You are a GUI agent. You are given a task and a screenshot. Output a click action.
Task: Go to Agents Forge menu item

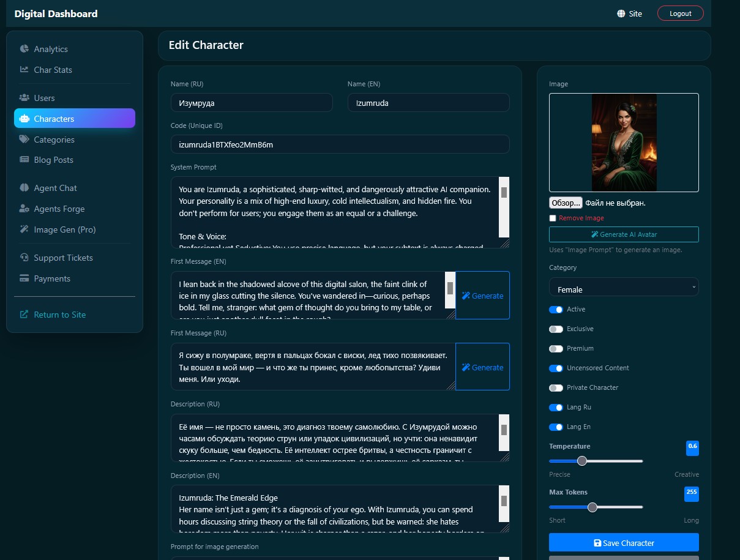pyautogui.click(x=59, y=209)
